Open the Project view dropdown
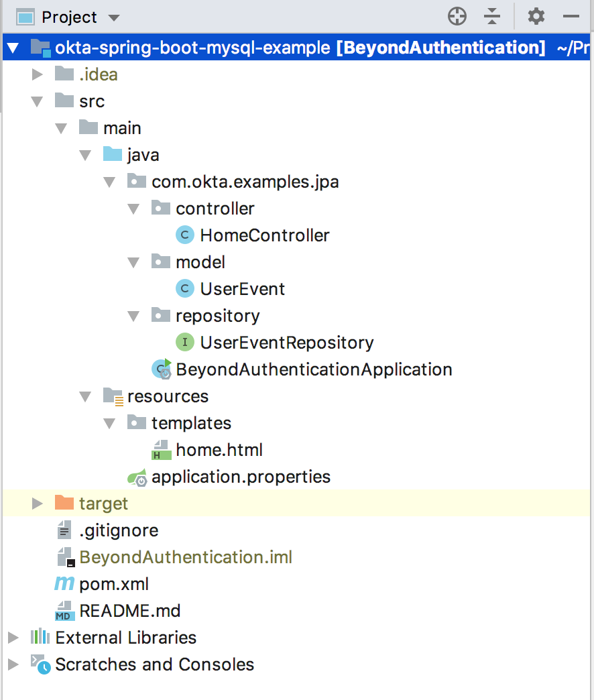594x700 pixels. pyautogui.click(x=113, y=17)
